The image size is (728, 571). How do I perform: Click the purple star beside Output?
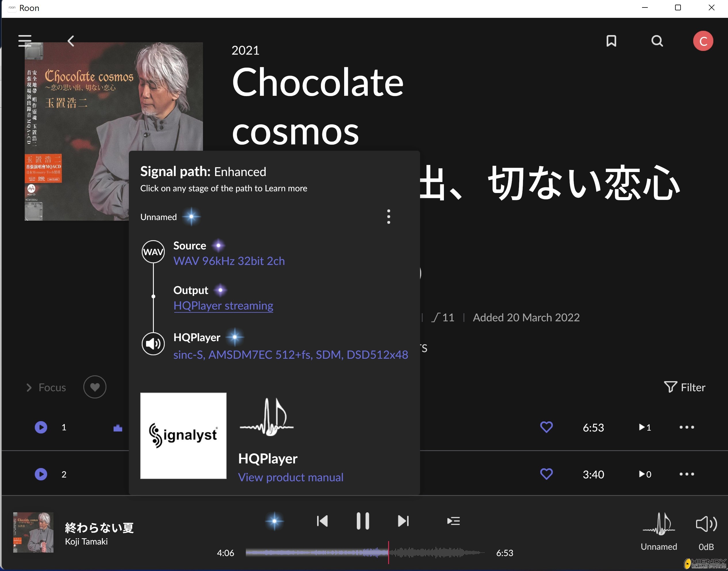tap(220, 290)
